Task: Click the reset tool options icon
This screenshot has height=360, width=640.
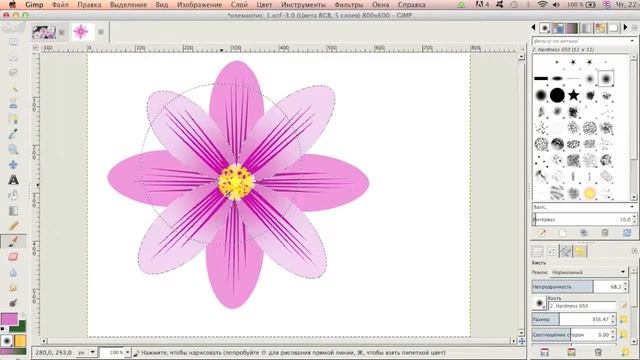Action: click(x=625, y=352)
